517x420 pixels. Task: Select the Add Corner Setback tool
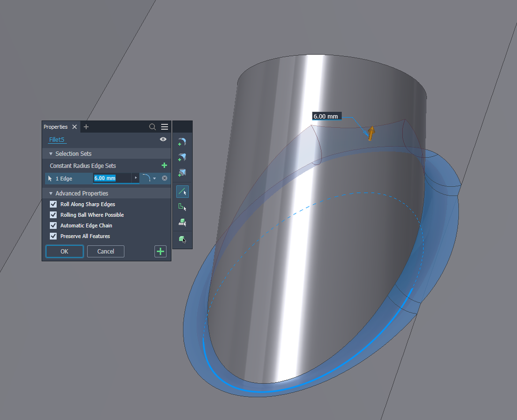[182, 173]
